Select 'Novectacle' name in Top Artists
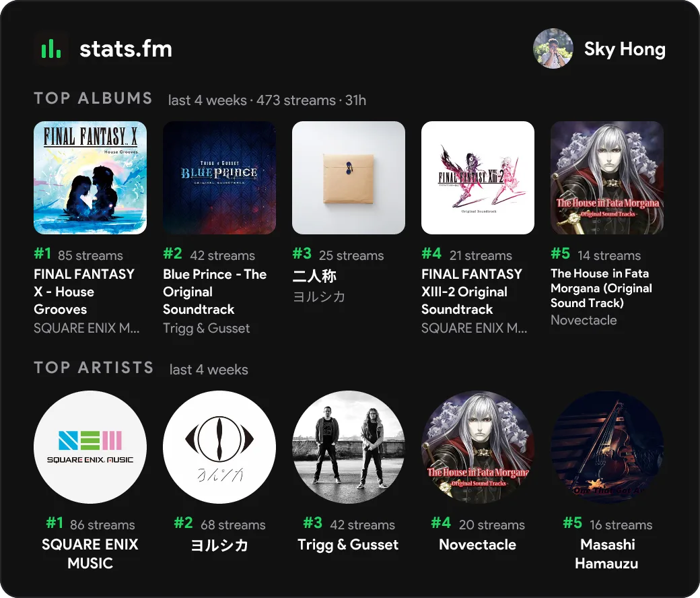This screenshot has height=598, width=700. tap(478, 545)
